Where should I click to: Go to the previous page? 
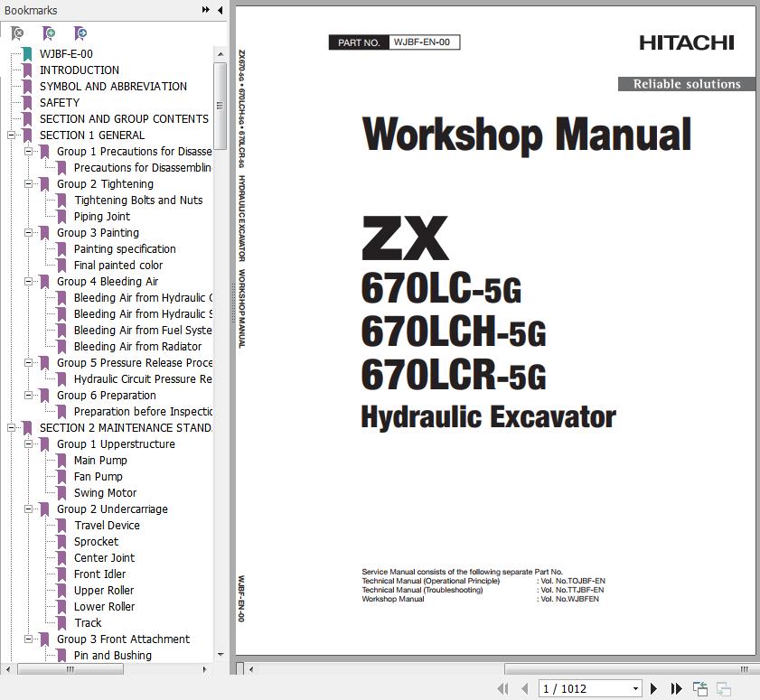tap(524, 688)
